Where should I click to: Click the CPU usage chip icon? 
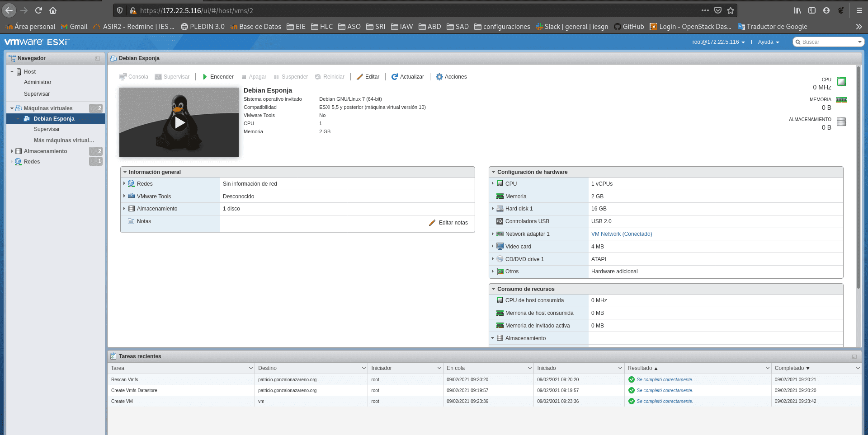(x=841, y=82)
